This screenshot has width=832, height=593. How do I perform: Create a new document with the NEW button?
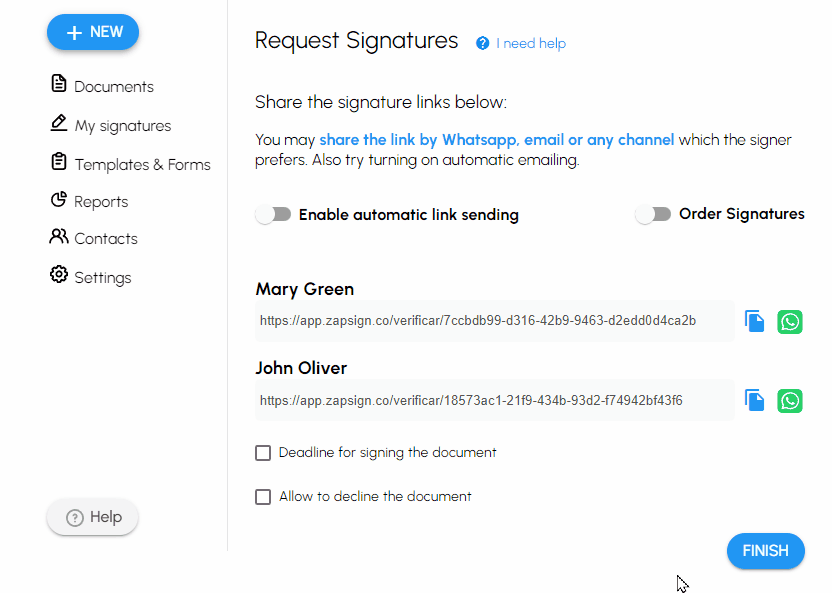92,31
